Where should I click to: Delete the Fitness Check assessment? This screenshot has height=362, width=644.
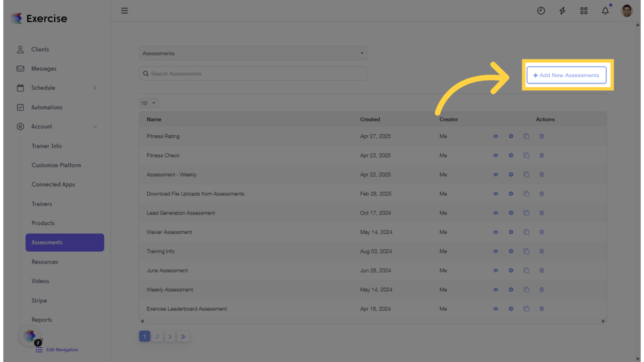pyautogui.click(x=542, y=156)
